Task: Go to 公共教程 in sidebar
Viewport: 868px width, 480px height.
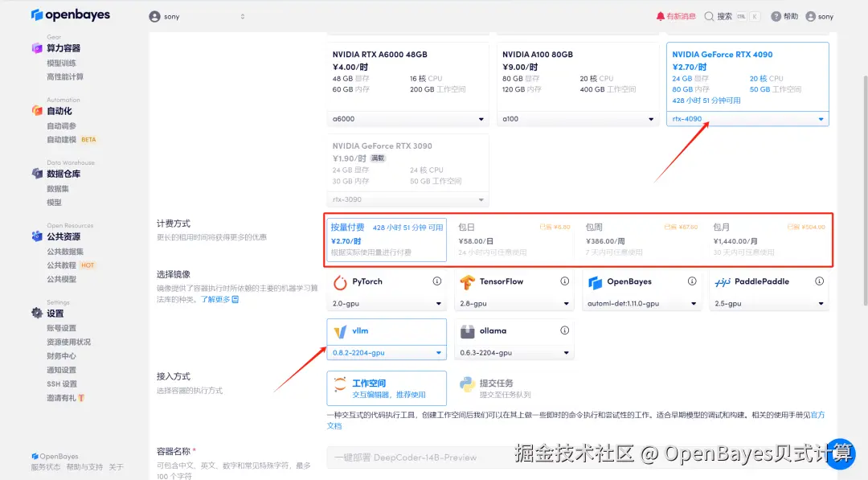Action: (61, 265)
